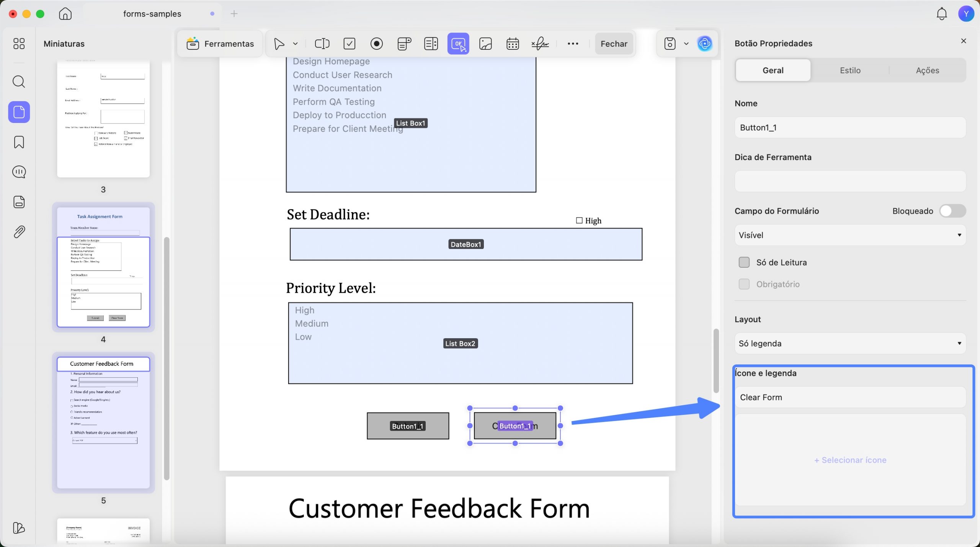Open the comments panel icon

[x=19, y=172]
